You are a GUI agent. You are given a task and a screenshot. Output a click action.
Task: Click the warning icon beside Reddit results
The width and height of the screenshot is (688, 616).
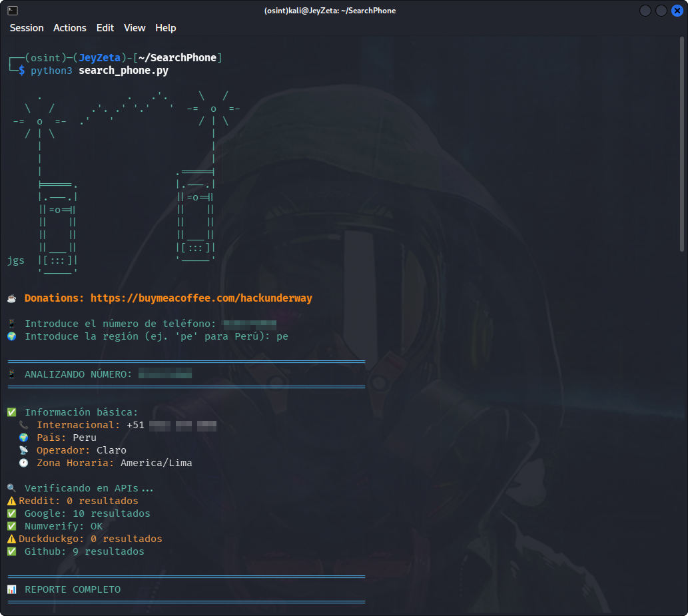[x=12, y=501]
